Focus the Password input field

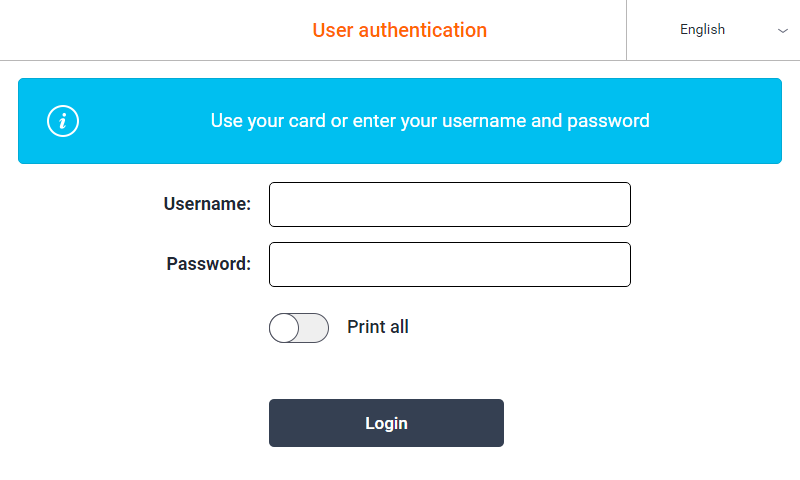point(449,264)
